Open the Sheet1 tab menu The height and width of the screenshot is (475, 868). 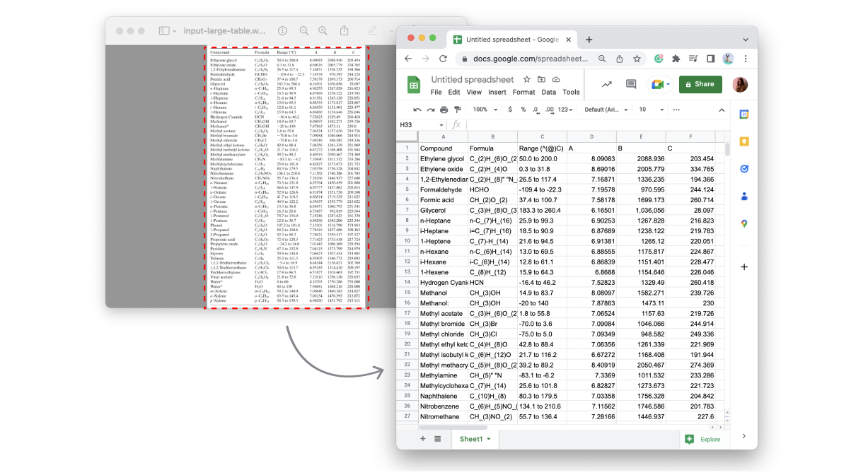pyautogui.click(x=488, y=439)
